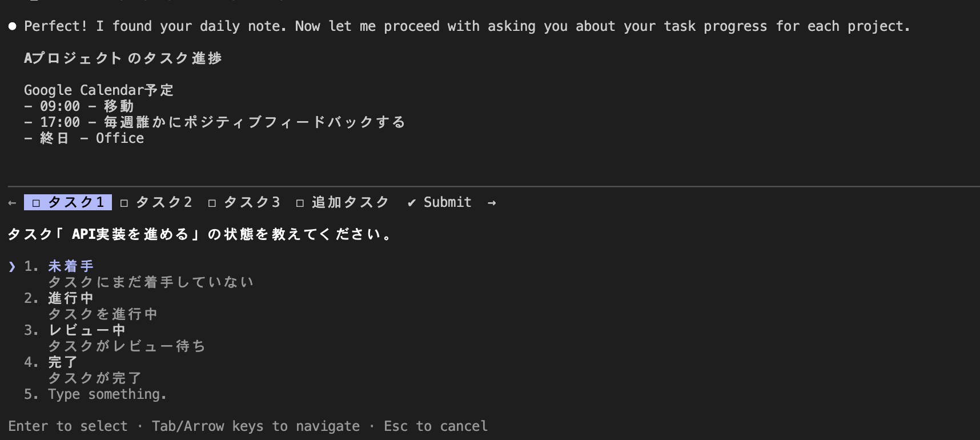This screenshot has height=440, width=980.
Task: Click the checkbox square icon on タスク3
Action: 211,202
